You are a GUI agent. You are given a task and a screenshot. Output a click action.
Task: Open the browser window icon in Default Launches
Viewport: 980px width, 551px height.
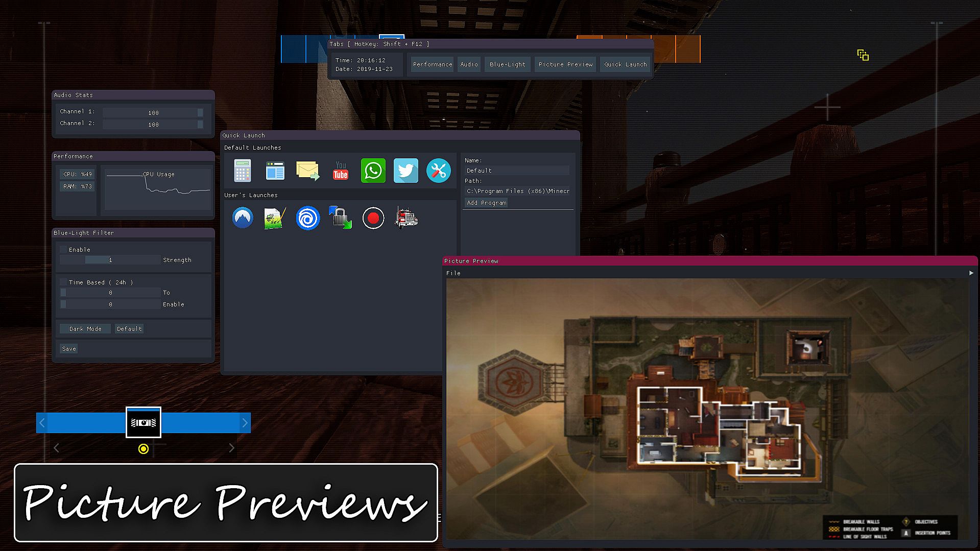(275, 171)
